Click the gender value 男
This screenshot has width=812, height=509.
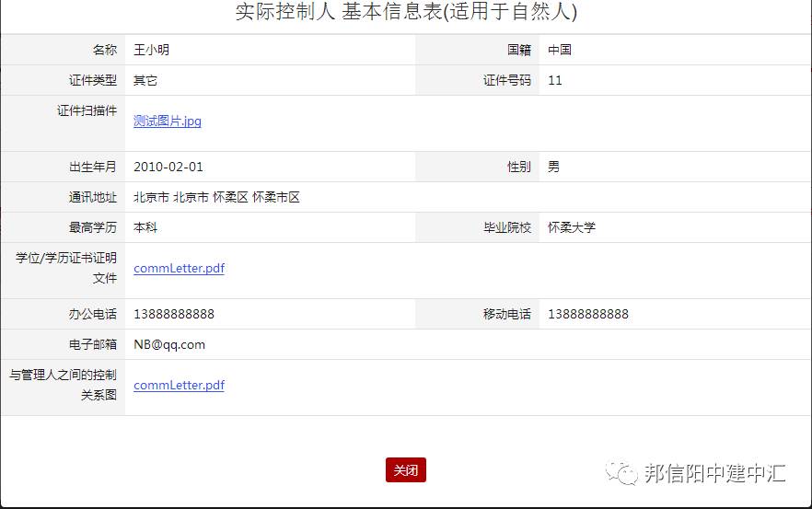(x=553, y=167)
